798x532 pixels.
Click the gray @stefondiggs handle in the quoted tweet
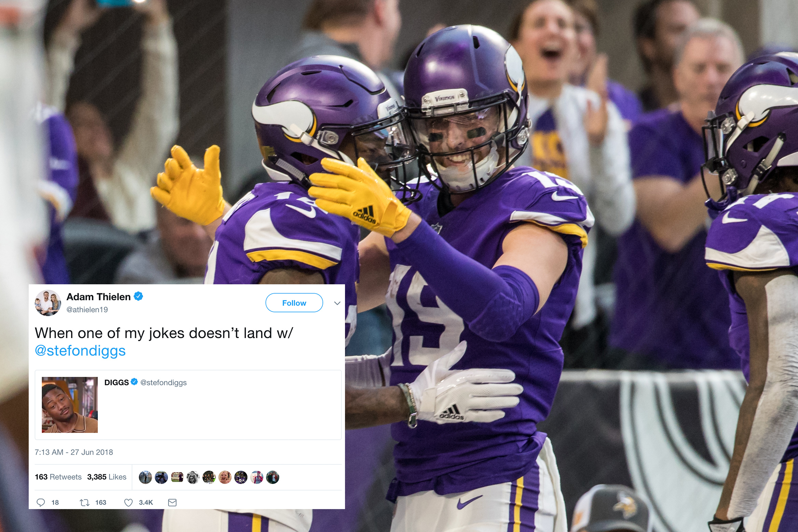(x=164, y=383)
